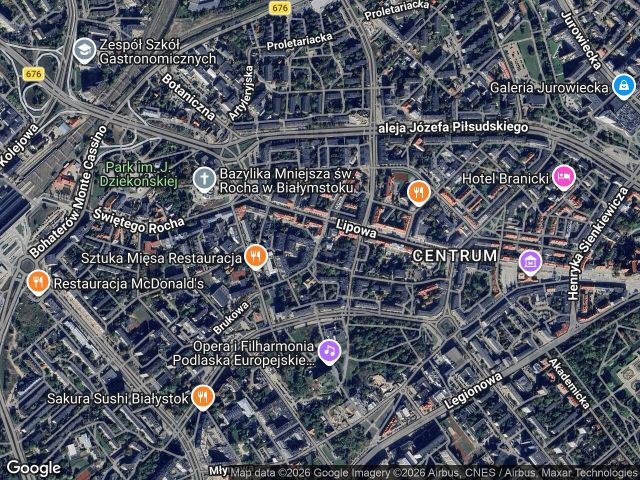This screenshot has width=640, height=480.
Task: Open the Sakura Sushi Białystok restaurant pin
Action: point(203,397)
